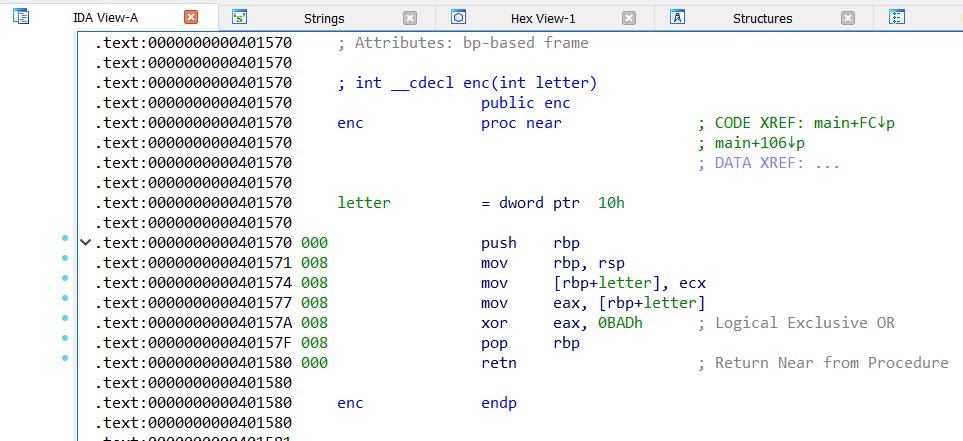
Task: Toggle breakpoint dot at retn address 401580
Action: (65, 358)
